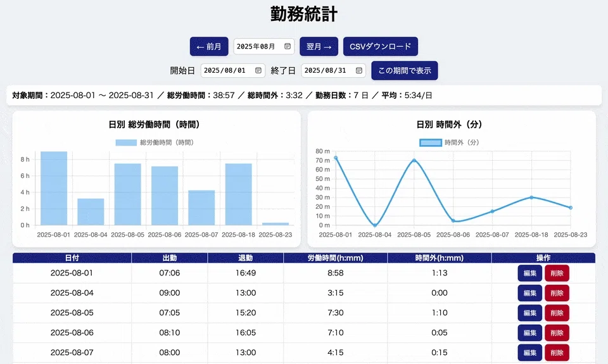608x364 pixels.
Task: Edit the 2025-08-05 record
Action: point(529,313)
